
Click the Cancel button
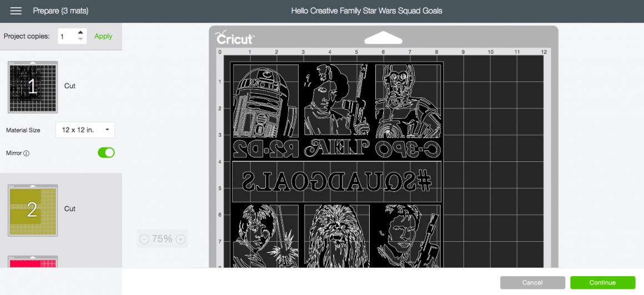[532, 283]
